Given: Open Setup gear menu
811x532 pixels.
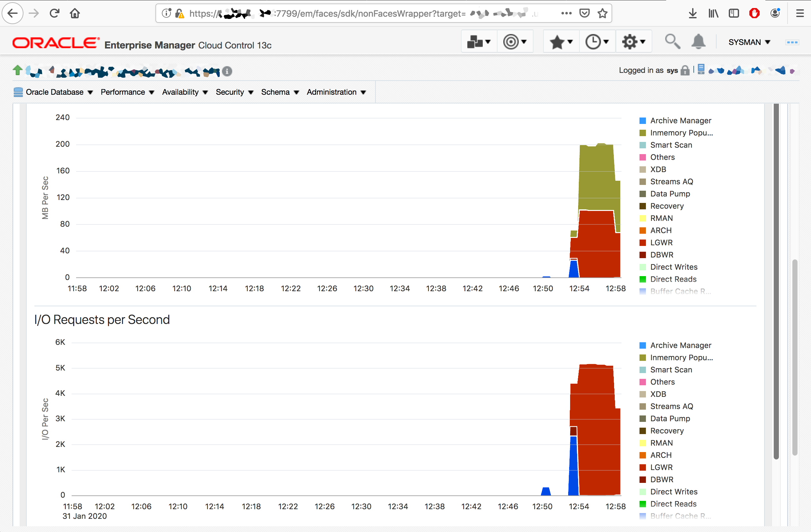Looking at the screenshot, I should click(x=633, y=41).
